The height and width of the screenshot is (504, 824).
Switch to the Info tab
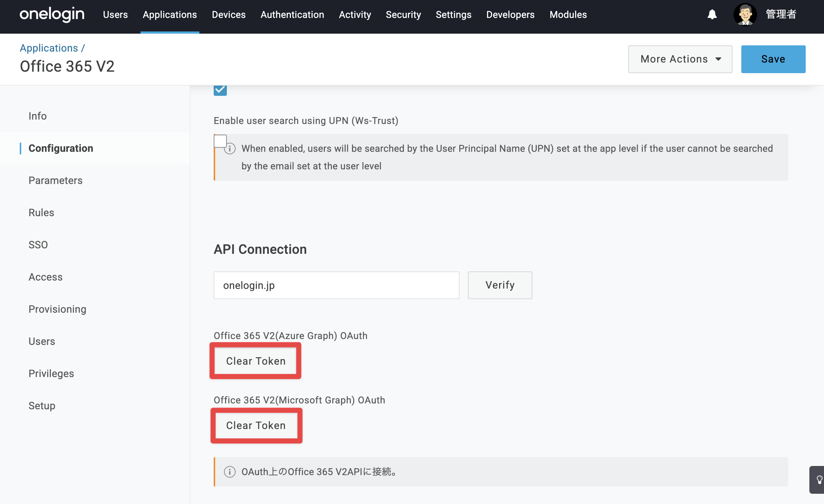38,116
